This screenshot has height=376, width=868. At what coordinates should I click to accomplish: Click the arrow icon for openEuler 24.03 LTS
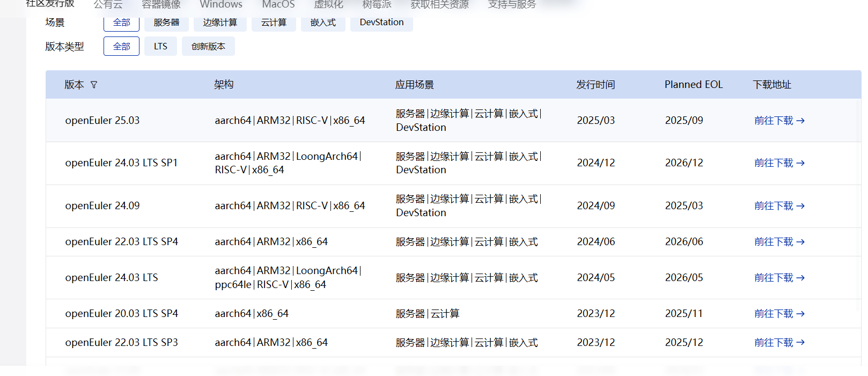click(x=800, y=278)
